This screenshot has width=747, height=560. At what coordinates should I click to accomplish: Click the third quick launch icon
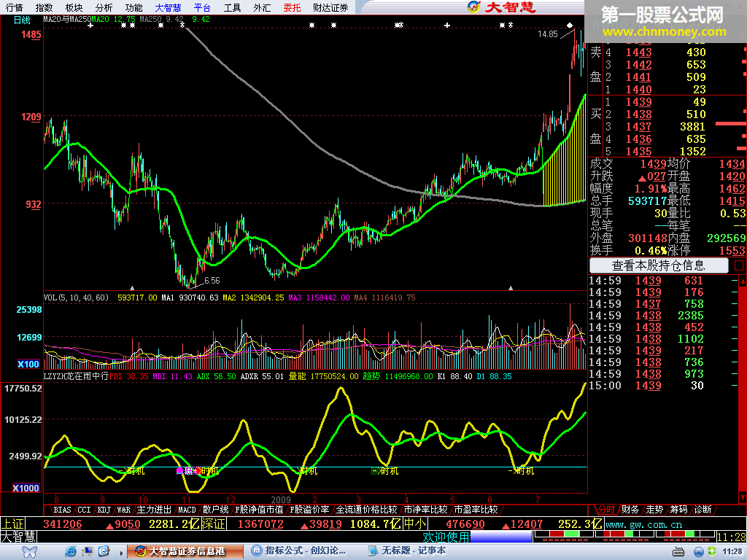pos(104,551)
